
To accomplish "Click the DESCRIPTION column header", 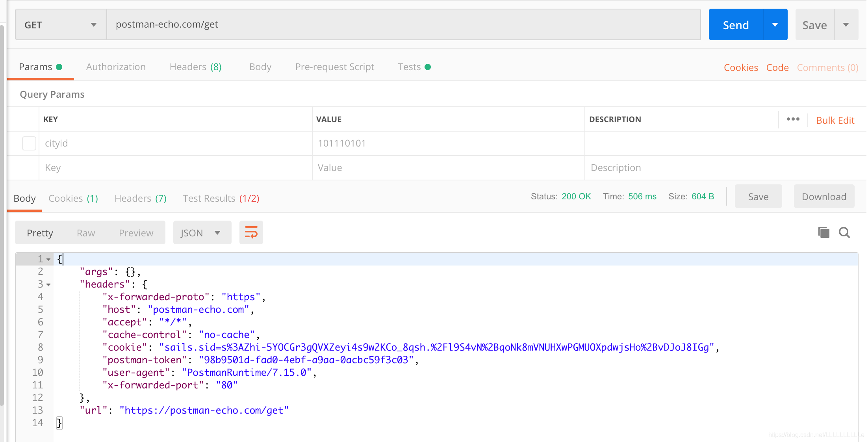I will [x=615, y=119].
